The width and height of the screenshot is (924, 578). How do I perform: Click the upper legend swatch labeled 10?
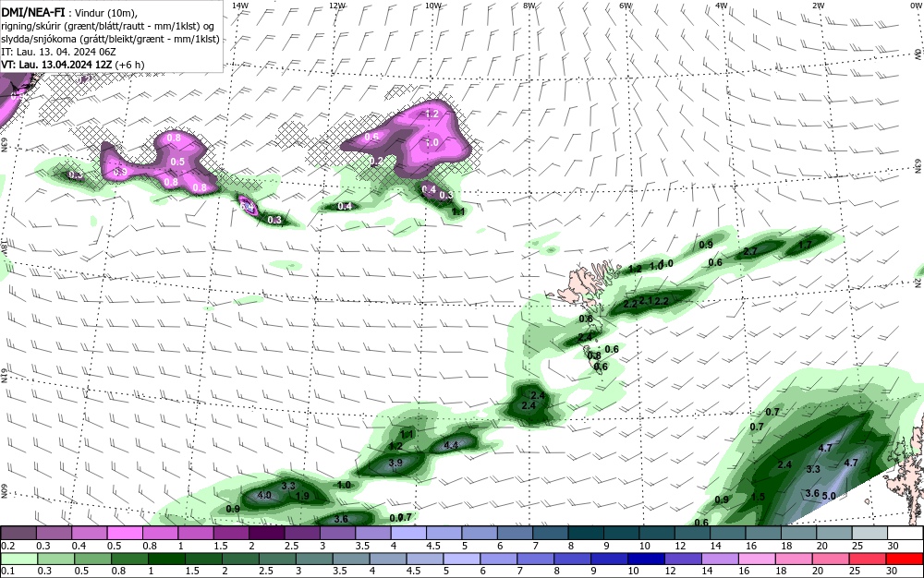658,533
